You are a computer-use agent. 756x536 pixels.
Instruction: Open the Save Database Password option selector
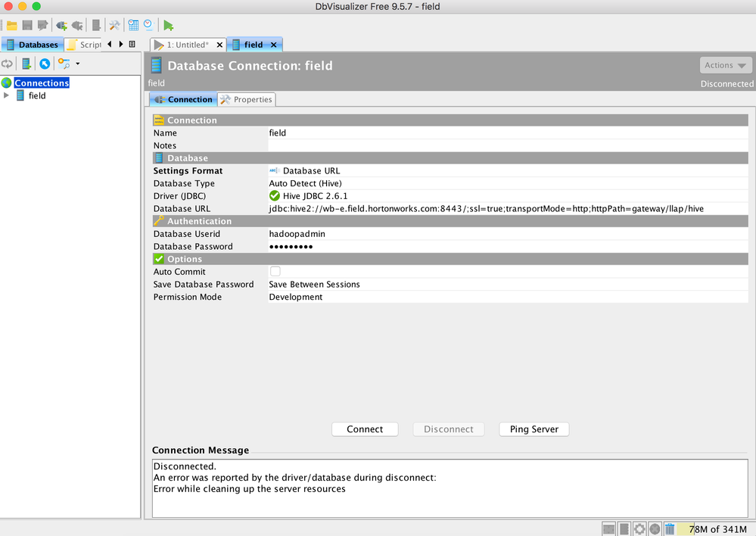pos(509,284)
